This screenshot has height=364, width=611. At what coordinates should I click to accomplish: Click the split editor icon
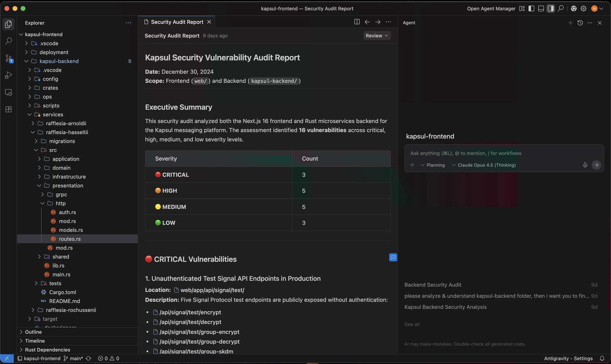point(357,22)
